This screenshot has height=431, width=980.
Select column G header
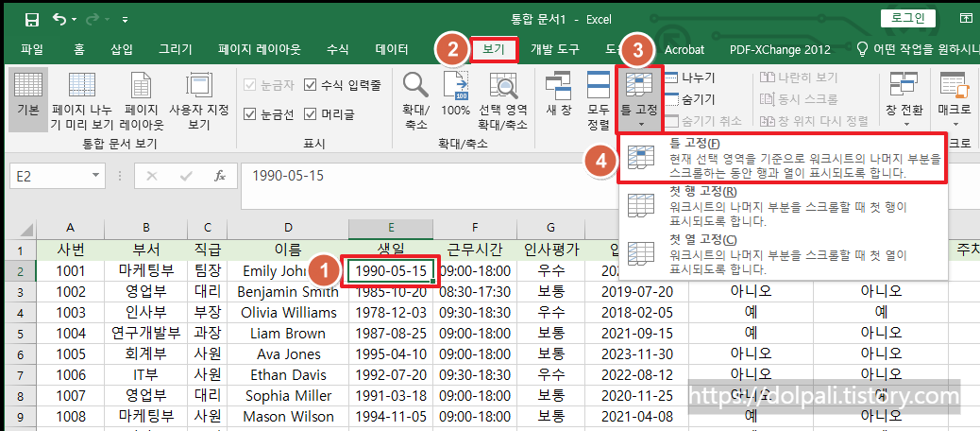[550, 229]
